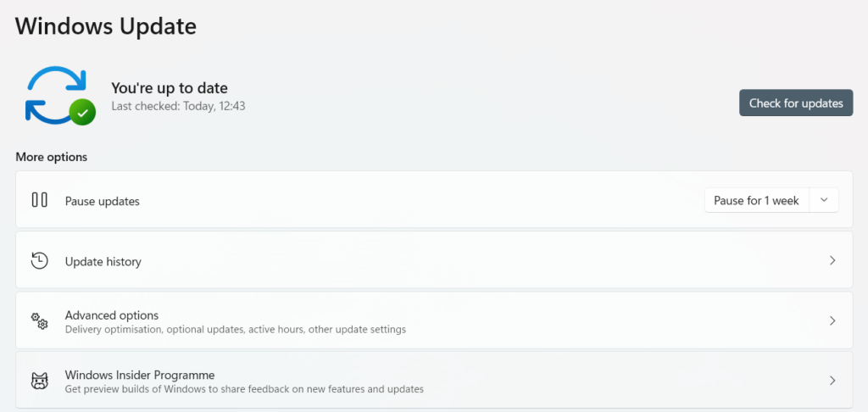
Task: Open the pause duration dropdown arrow
Action: point(824,201)
